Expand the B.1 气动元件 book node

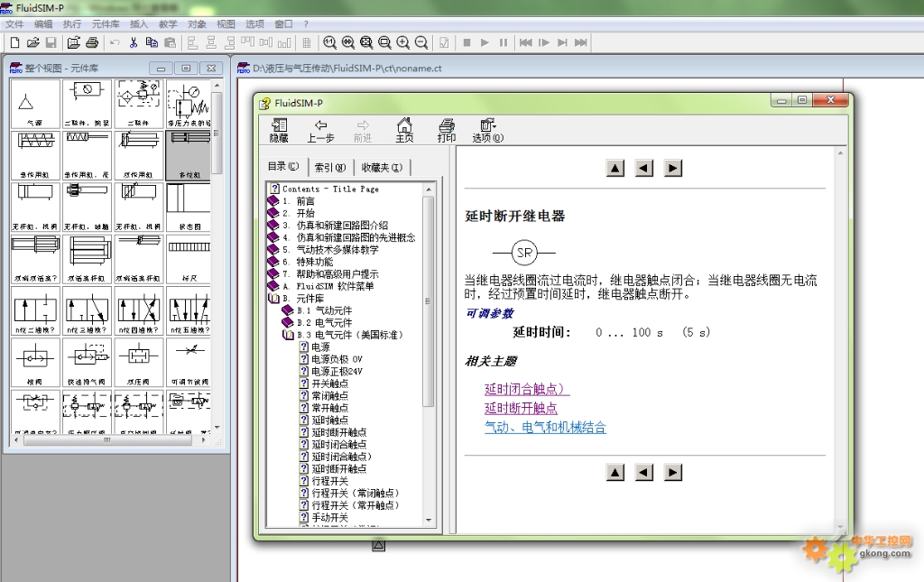click(x=288, y=310)
